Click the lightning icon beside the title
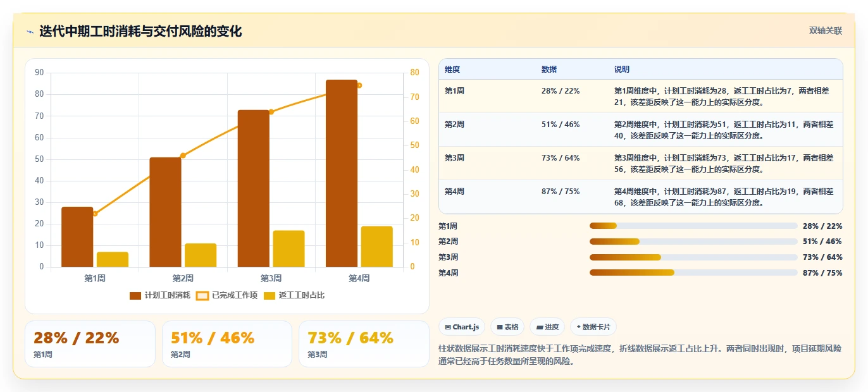Screen dimensions: 868x392 30,32
